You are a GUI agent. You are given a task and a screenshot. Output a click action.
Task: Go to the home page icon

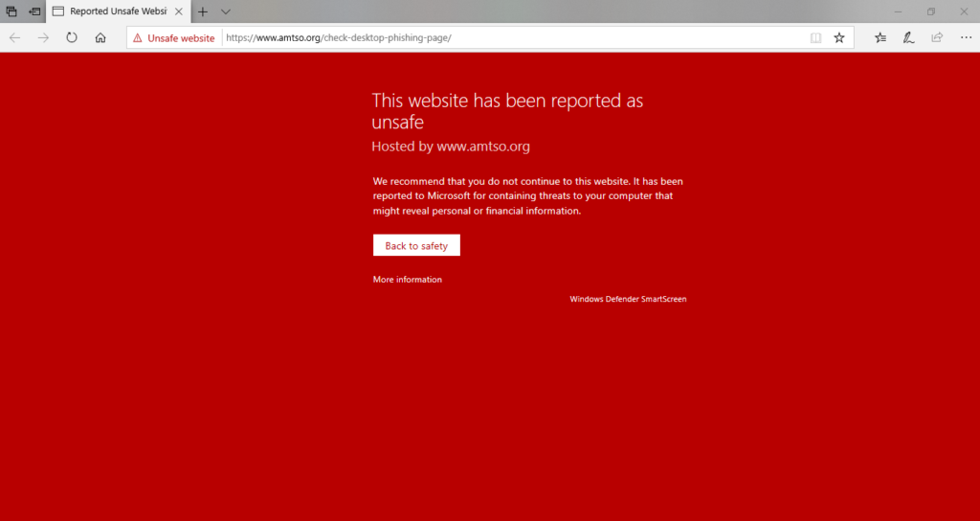pyautogui.click(x=100, y=37)
